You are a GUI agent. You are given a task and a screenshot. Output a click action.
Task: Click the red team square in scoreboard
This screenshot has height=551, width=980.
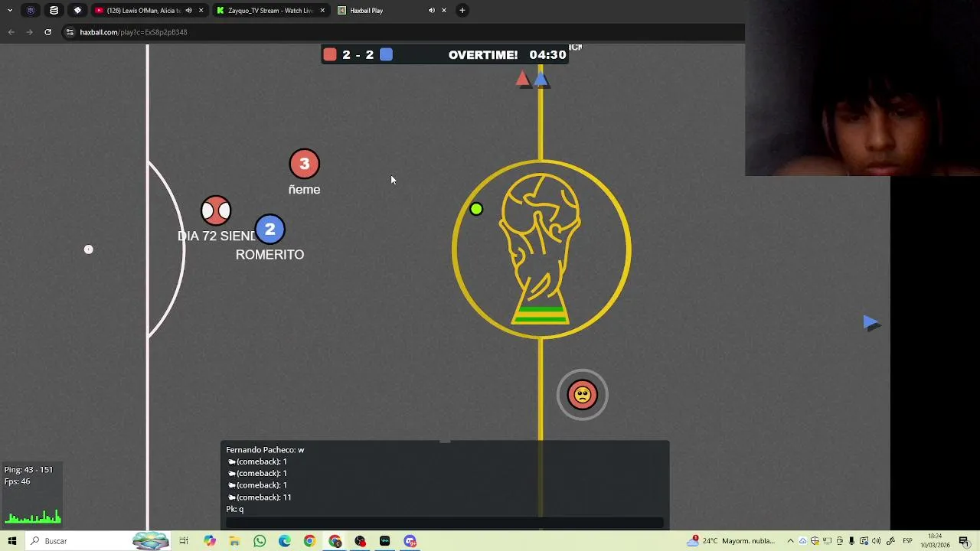click(x=330, y=54)
